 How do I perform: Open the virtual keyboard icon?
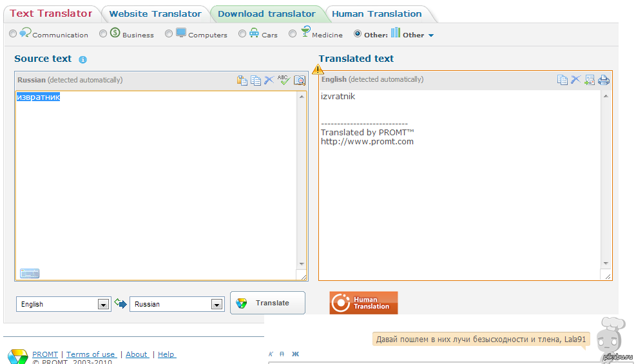[x=30, y=273]
